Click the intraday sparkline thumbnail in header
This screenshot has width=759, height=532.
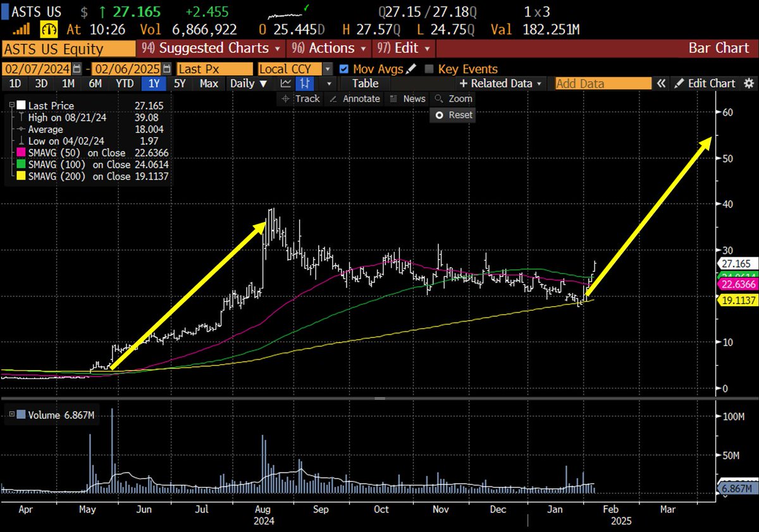pyautogui.click(x=289, y=12)
